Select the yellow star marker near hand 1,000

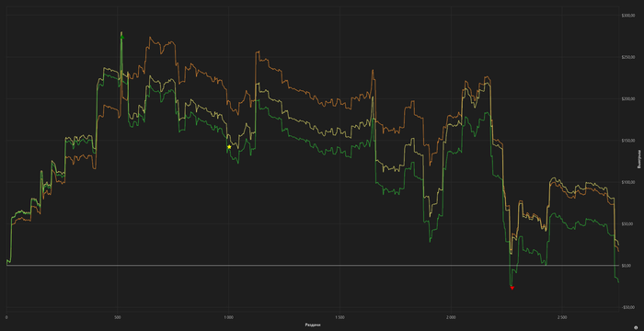click(229, 146)
